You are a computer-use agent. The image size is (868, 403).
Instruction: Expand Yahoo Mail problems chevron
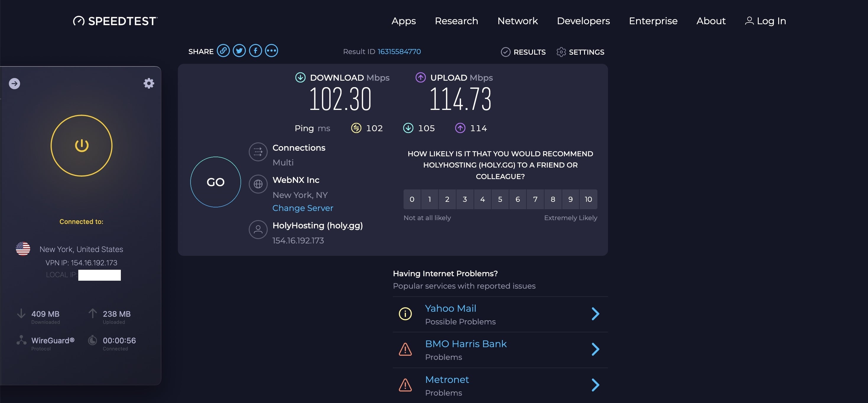(595, 314)
